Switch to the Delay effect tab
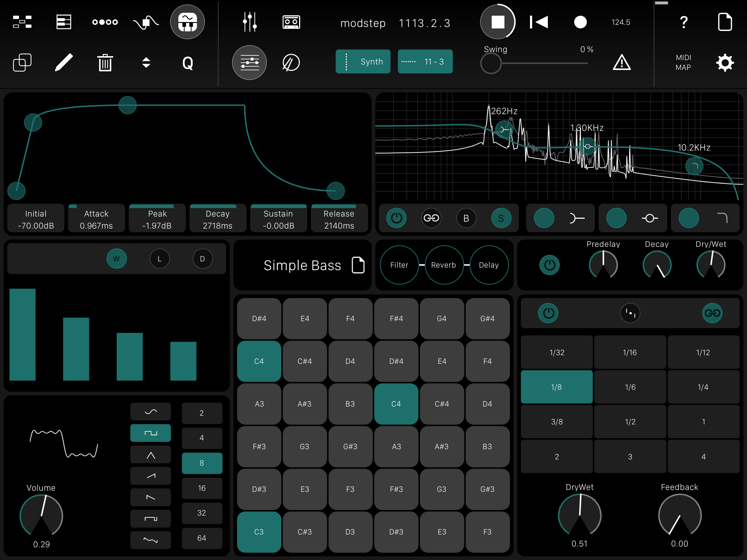 point(488,265)
